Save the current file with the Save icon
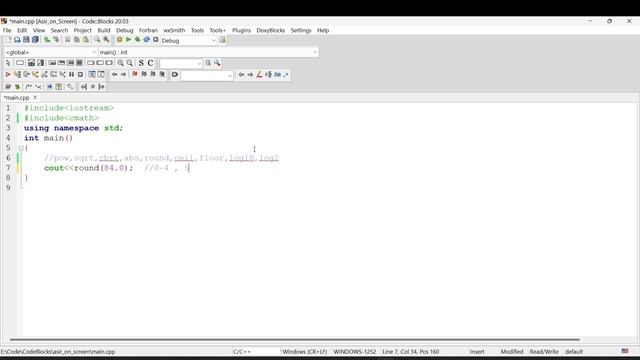This screenshot has height=360, width=640. click(x=26, y=40)
